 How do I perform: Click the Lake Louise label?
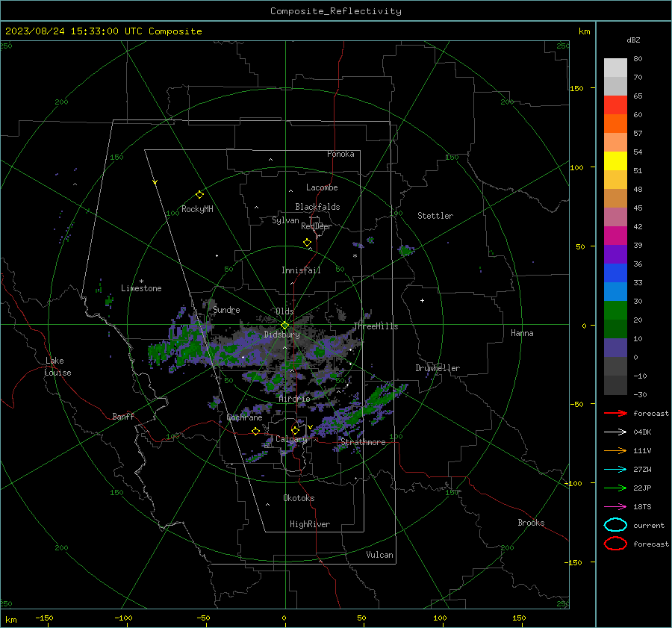(x=57, y=367)
